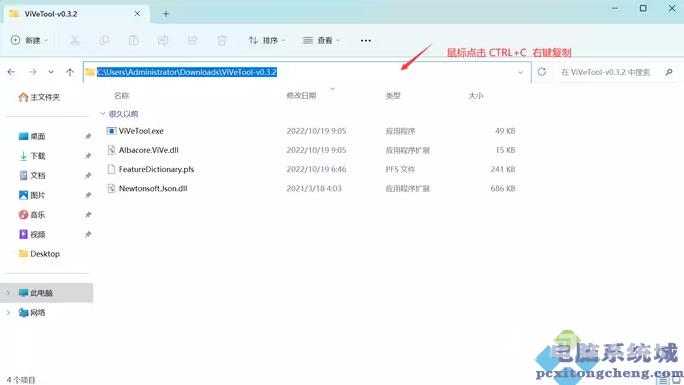
Task: Open Desktop (桌面) quick access item
Action: [32, 136]
